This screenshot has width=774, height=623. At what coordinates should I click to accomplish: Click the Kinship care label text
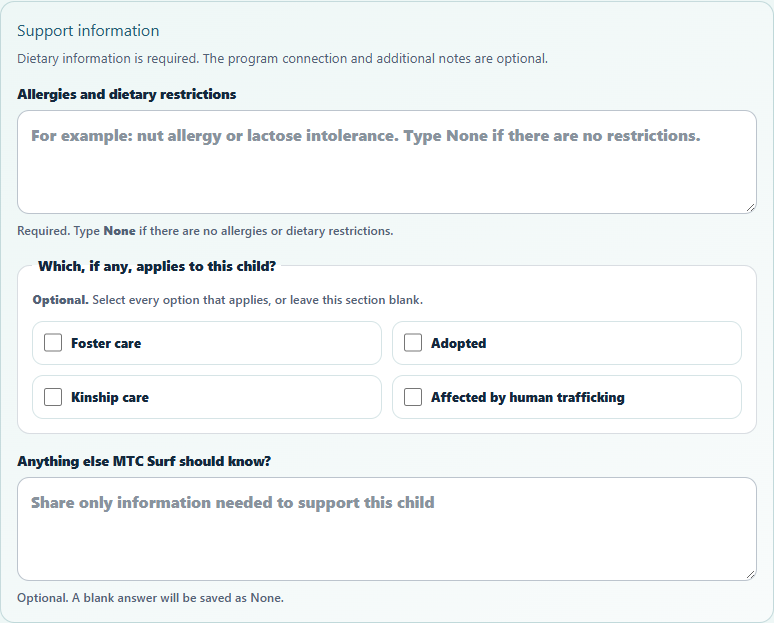pyautogui.click(x=110, y=397)
